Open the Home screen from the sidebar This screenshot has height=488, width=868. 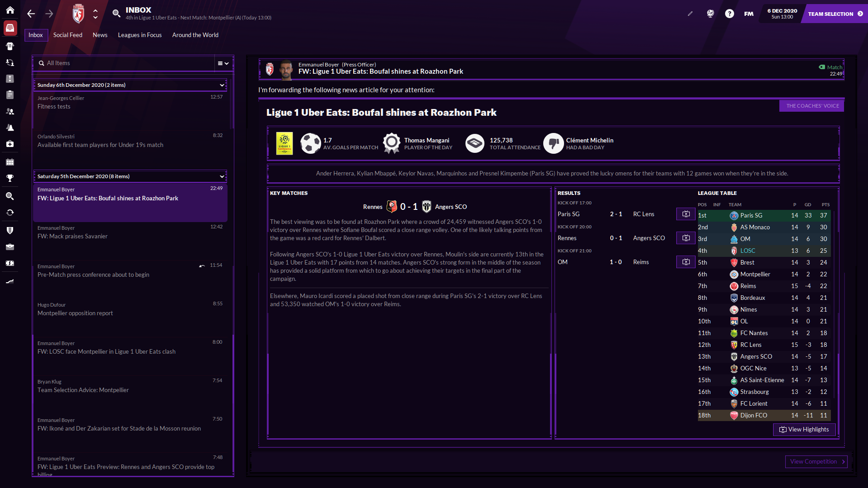10,10
